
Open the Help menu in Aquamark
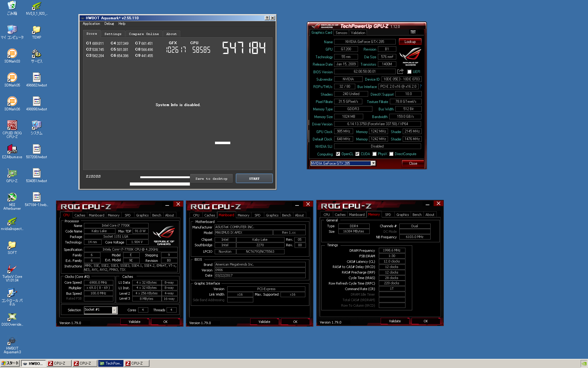click(x=122, y=24)
